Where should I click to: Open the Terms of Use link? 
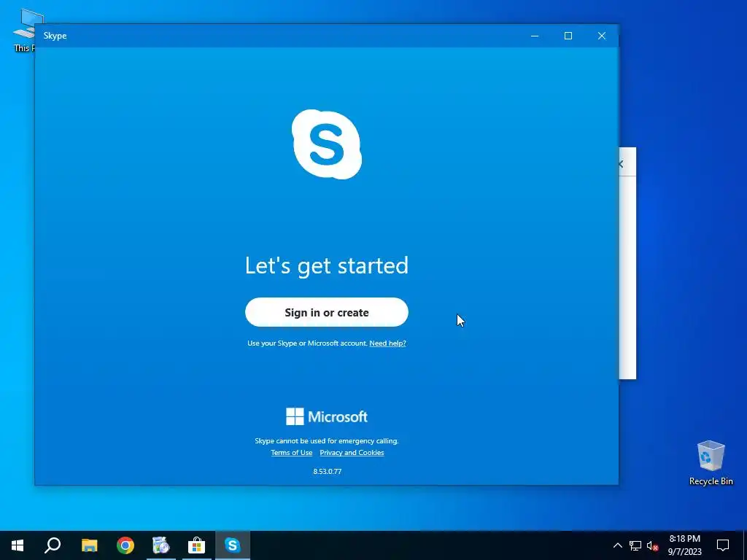tap(292, 453)
